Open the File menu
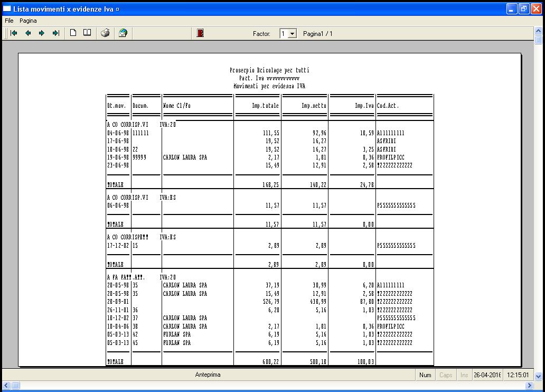Image resolution: width=545 pixels, height=392 pixels. pos(9,21)
